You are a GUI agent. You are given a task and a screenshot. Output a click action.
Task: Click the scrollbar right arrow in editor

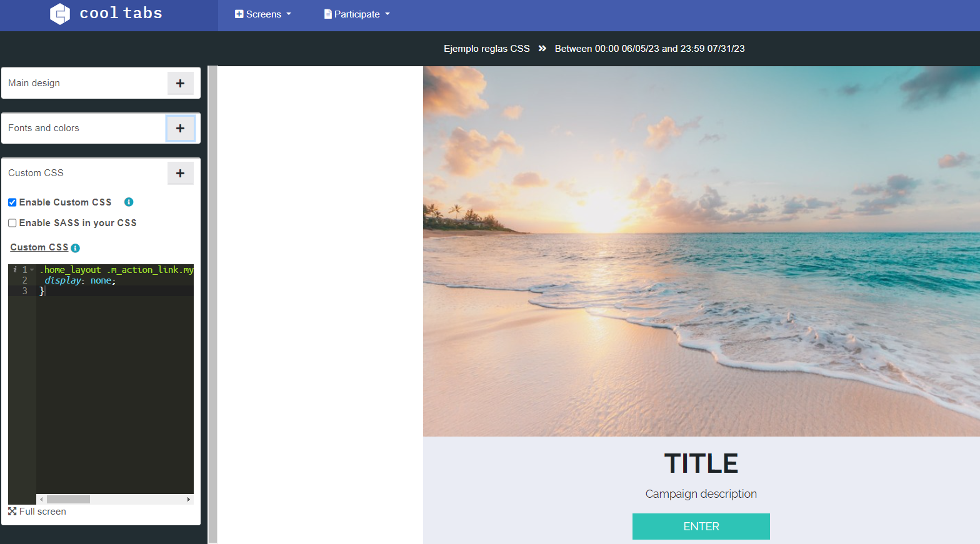[189, 499]
